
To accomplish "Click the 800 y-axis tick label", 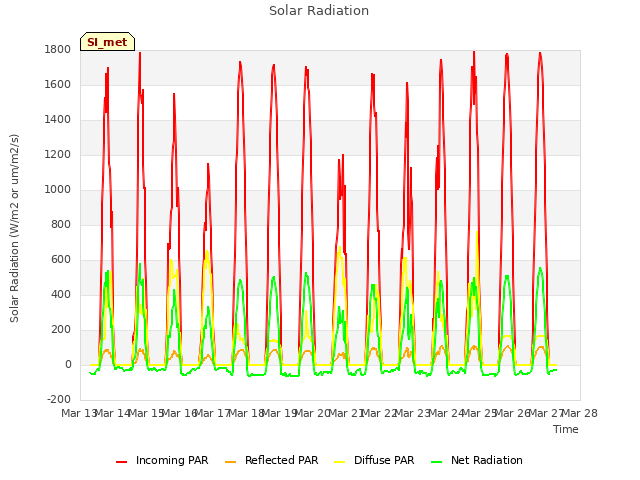I will [x=61, y=224].
